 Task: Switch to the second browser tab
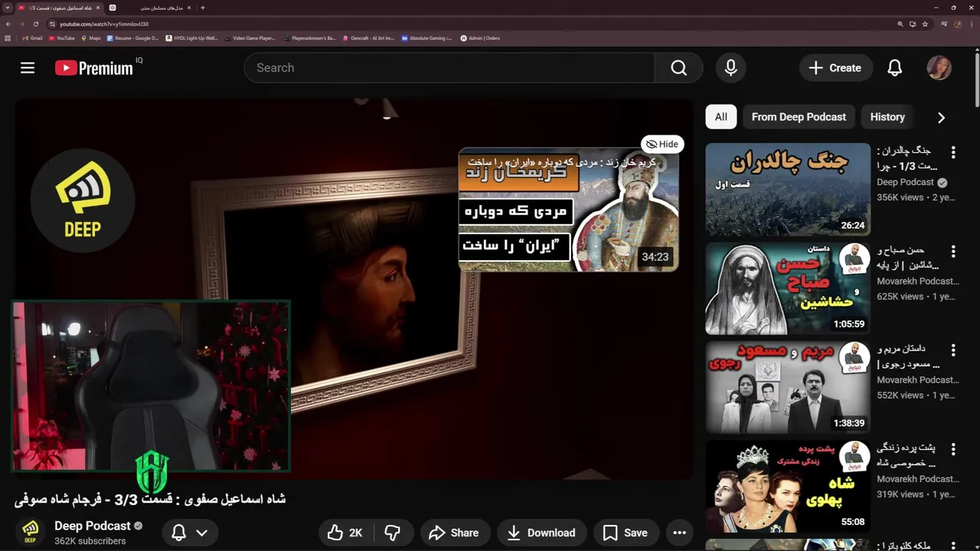[x=149, y=8]
